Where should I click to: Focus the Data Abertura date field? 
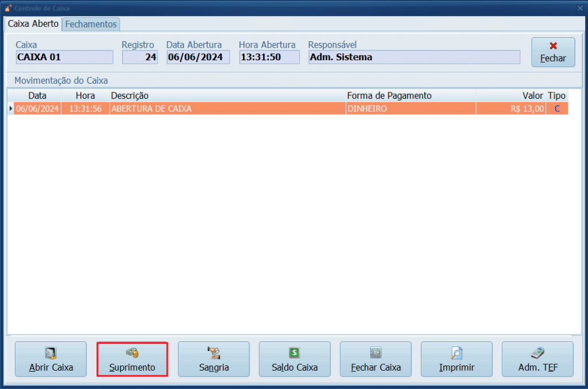pyautogui.click(x=198, y=57)
